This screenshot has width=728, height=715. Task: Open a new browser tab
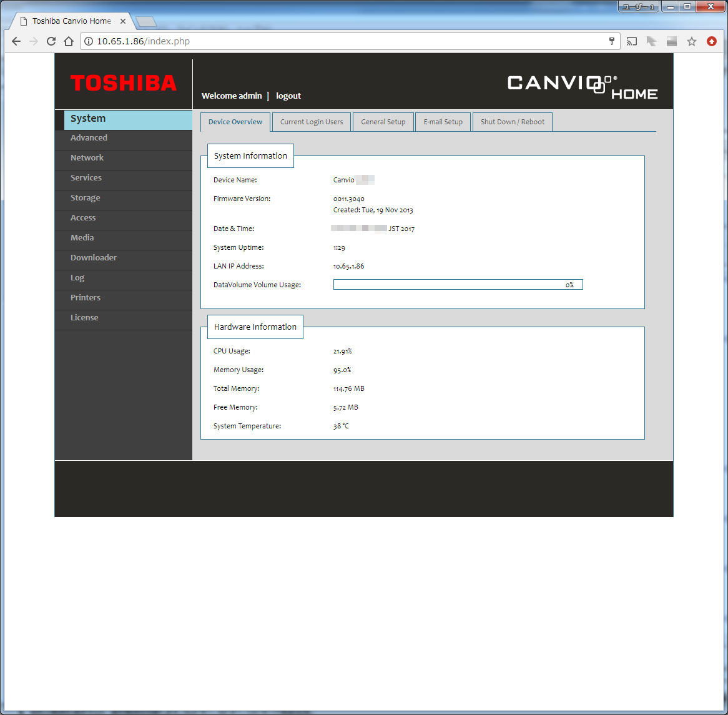click(x=146, y=22)
